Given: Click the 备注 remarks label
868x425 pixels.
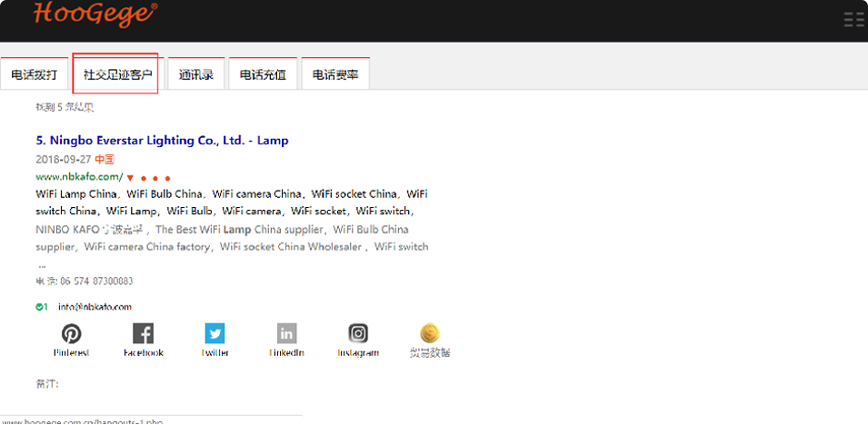Looking at the screenshot, I should (x=47, y=383).
